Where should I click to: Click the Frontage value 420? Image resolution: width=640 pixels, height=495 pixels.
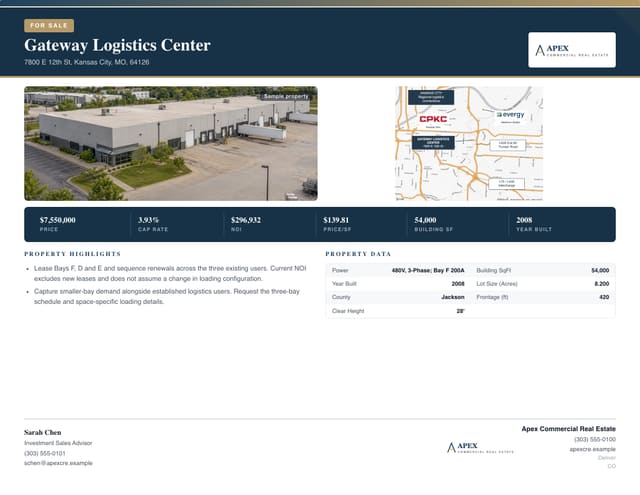(604, 297)
